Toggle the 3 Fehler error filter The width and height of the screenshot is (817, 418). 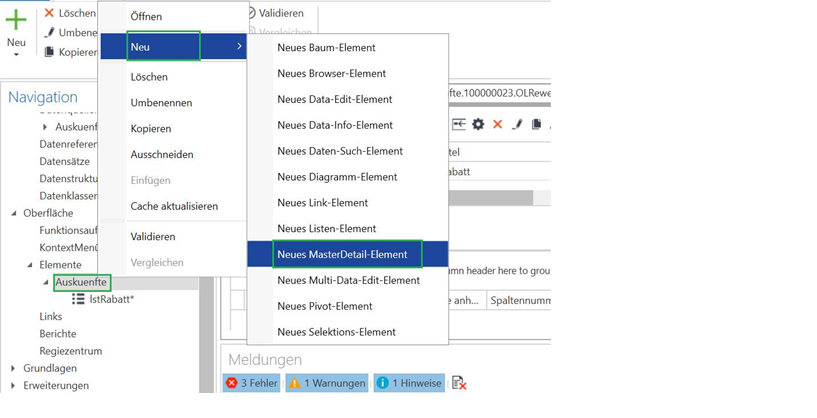[x=251, y=383]
